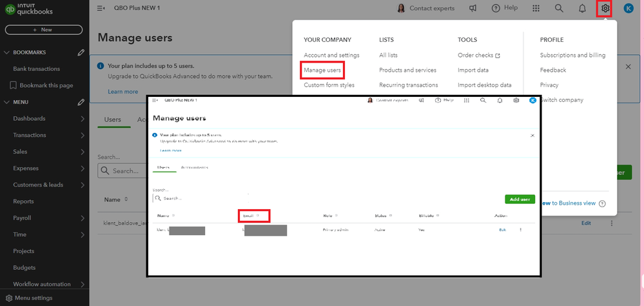The image size is (644, 306).
Task: Open the search magnifier in top bar
Action: [x=558, y=8]
